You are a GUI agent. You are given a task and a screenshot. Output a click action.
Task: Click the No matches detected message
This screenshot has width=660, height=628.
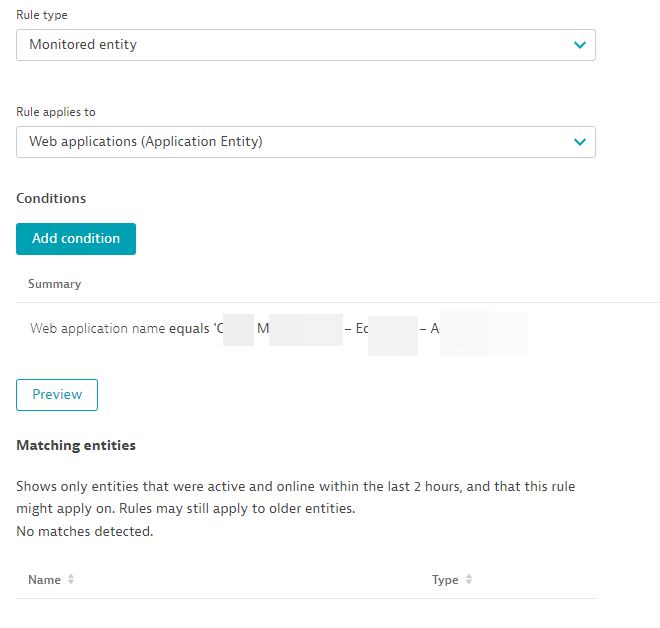[85, 531]
